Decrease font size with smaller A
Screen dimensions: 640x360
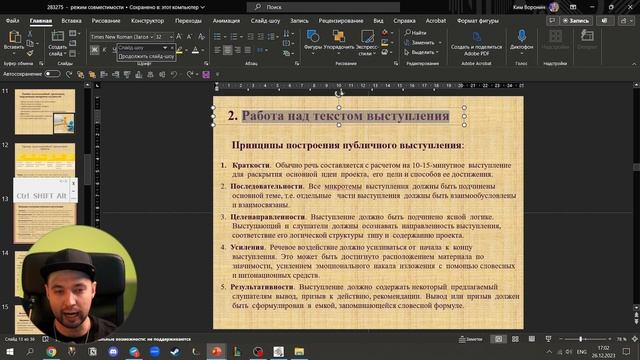[x=189, y=37]
